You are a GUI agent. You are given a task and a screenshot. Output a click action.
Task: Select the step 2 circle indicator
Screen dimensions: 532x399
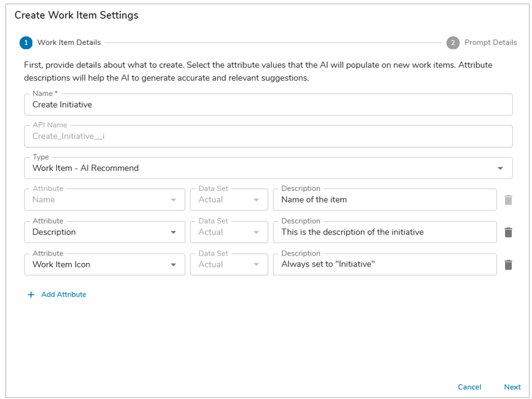pyautogui.click(x=453, y=42)
